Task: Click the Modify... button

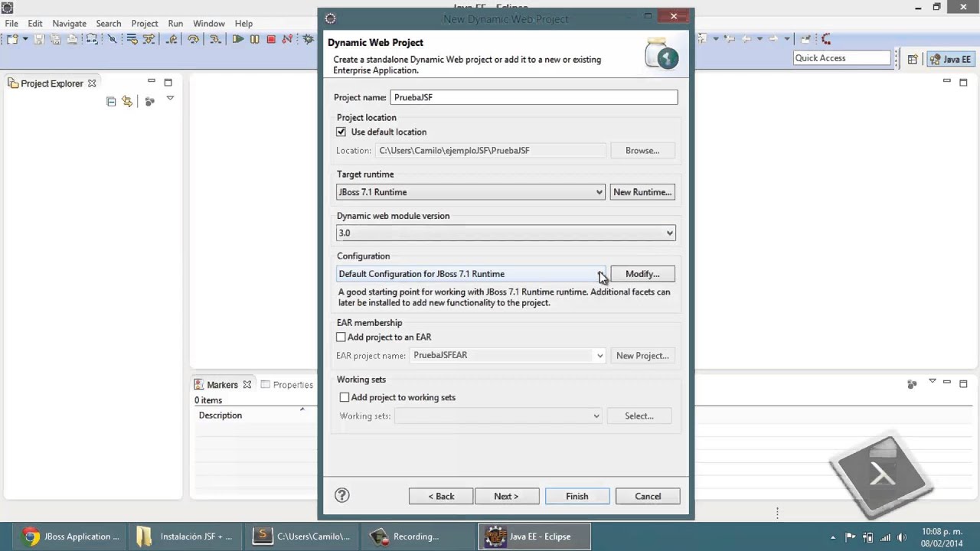Action: tap(642, 274)
